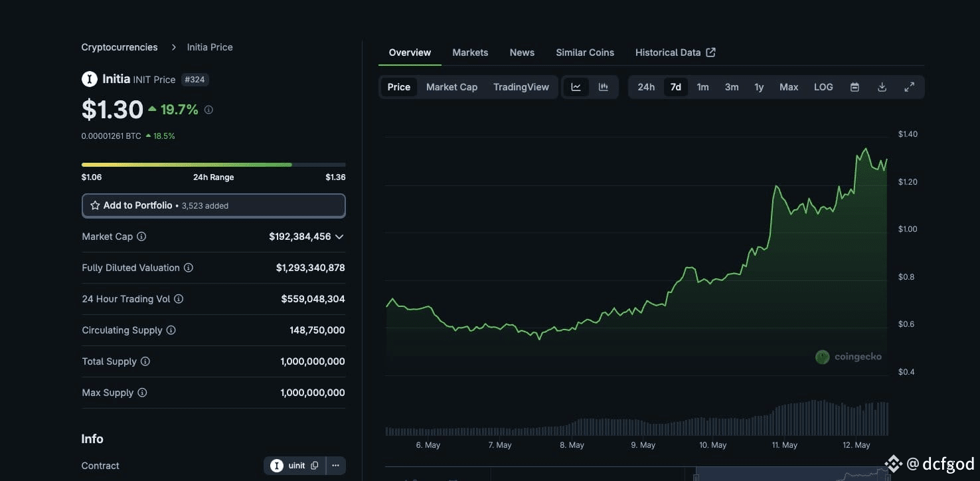Click info icon beside 19.7% change
The width and height of the screenshot is (980, 481).
point(208,110)
